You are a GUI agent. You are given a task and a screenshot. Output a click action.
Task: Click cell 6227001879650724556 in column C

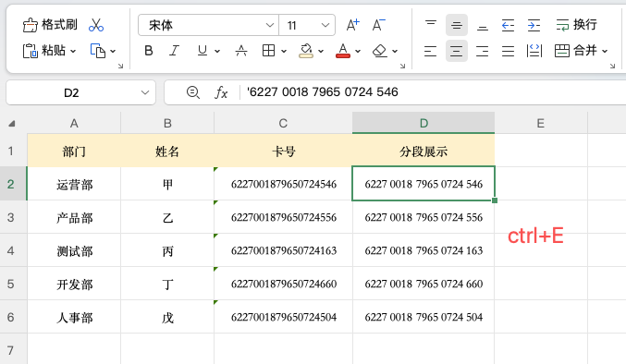(283, 217)
